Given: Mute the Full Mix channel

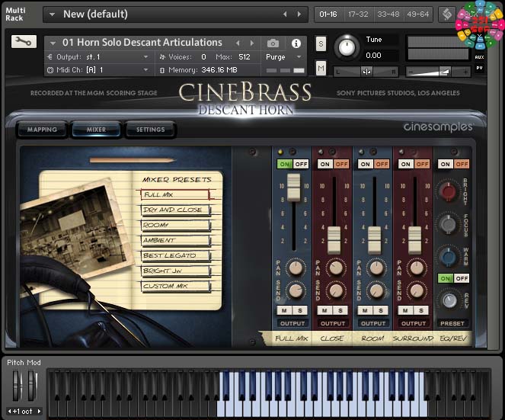Looking at the screenshot, I should click(x=285, y=309).
